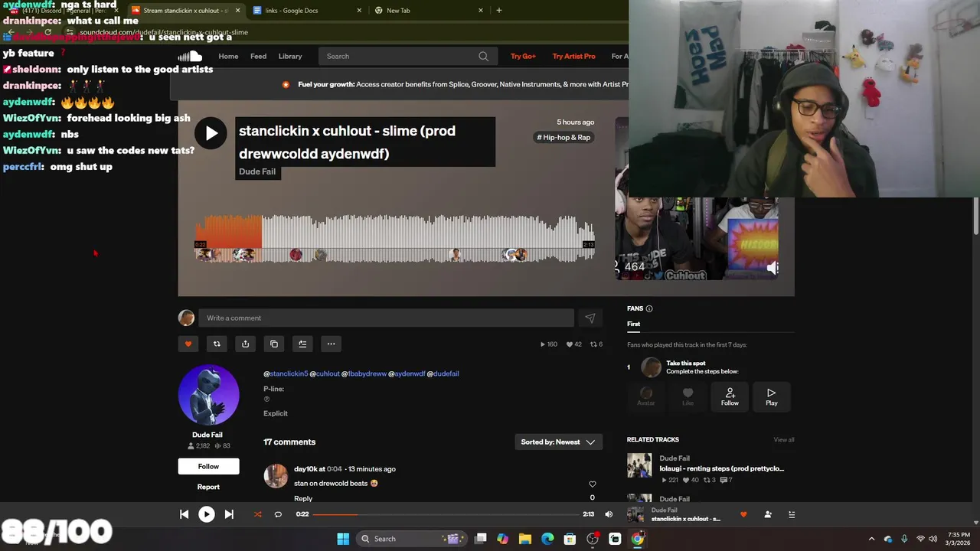This screenshot has height=551, width=980.
Task: Show hidden system tray icons chevron
Action: [871, 539]
